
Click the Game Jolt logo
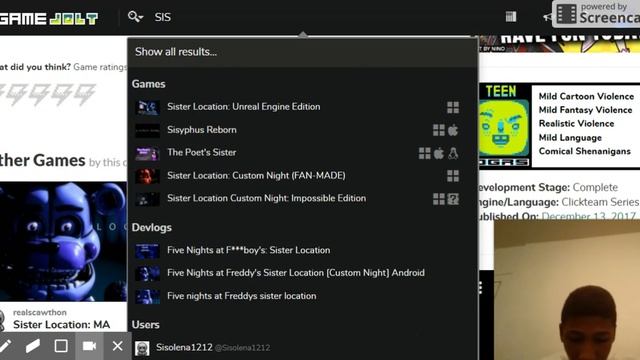(x=49, y=18)
